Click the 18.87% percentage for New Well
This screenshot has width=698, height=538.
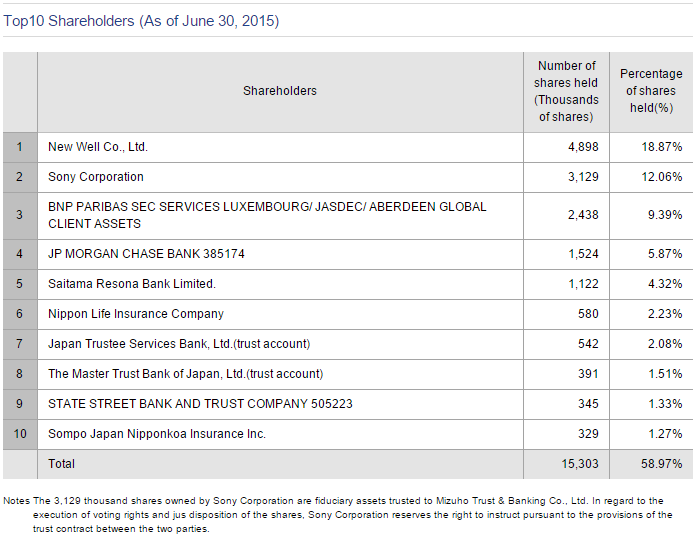pyautogui.click(x=662, y=147)
